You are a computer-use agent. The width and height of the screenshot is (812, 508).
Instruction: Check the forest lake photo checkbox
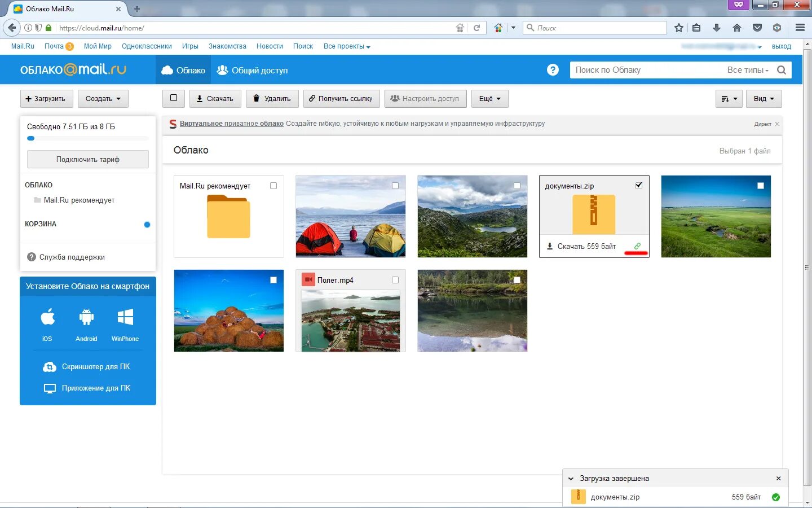(517, 280)
